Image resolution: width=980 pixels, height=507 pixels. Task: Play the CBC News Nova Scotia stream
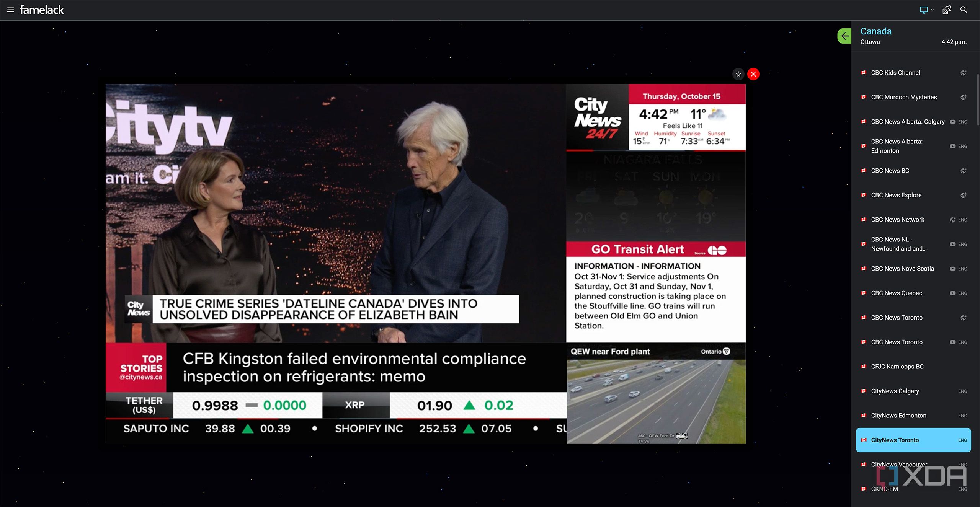pos(913,269)
